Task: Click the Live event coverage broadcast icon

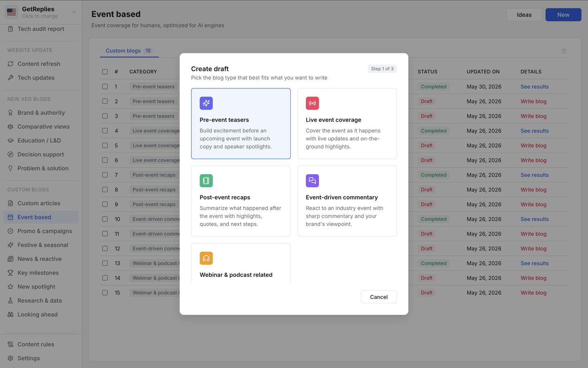Action: [312, 103]
